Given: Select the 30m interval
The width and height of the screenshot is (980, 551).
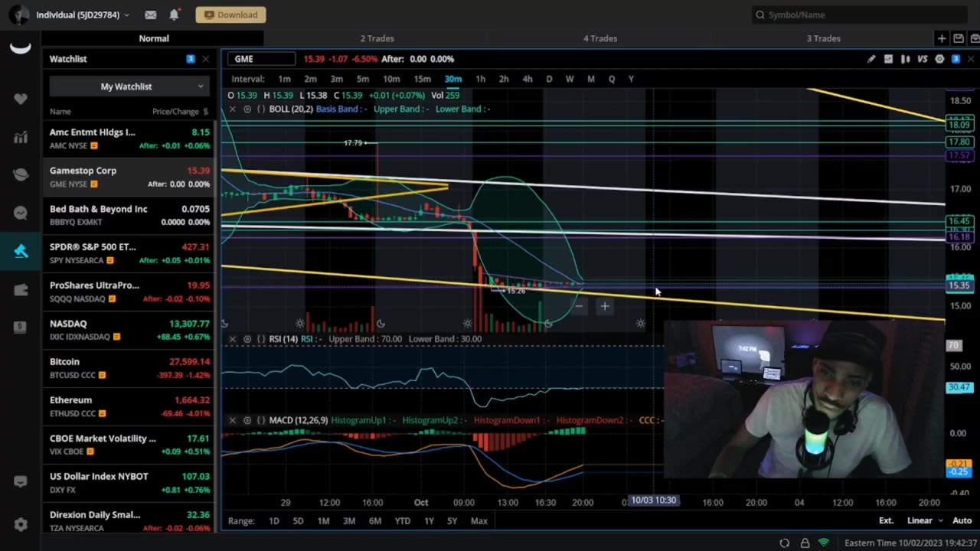Looking at the screenshot, I should click(x=452, y=79).
